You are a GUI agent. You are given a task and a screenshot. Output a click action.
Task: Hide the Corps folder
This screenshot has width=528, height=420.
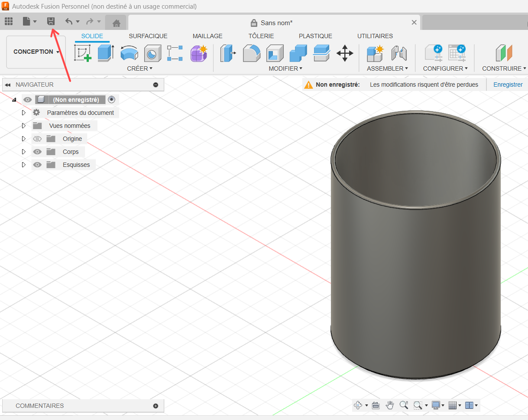click(37, 152)
